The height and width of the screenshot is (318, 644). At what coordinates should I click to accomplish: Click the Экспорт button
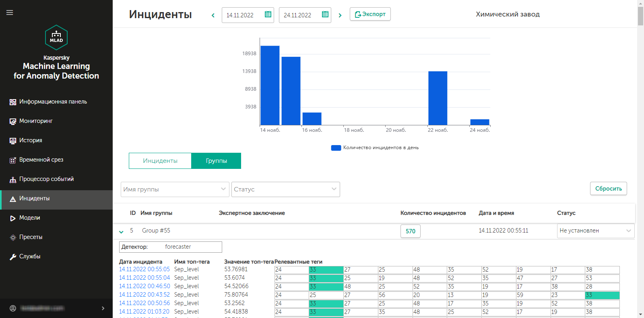[370, 14]
